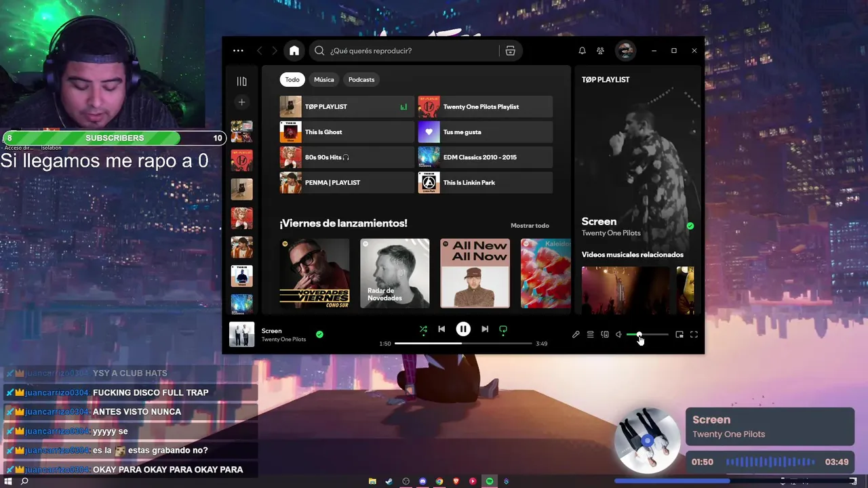Click the now-playing album art in bottom bar

click(241, 334)
